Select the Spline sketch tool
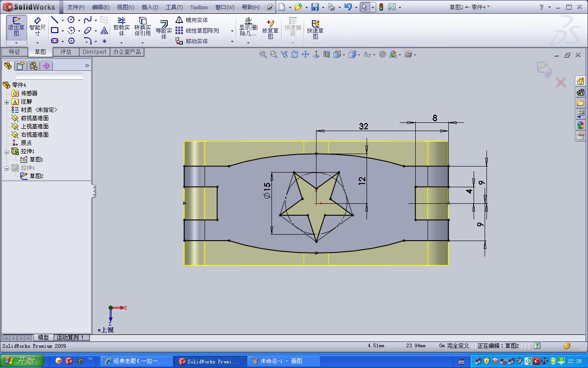Image resolution: width=588 pixels, height=368 pixels. (88, 20)
